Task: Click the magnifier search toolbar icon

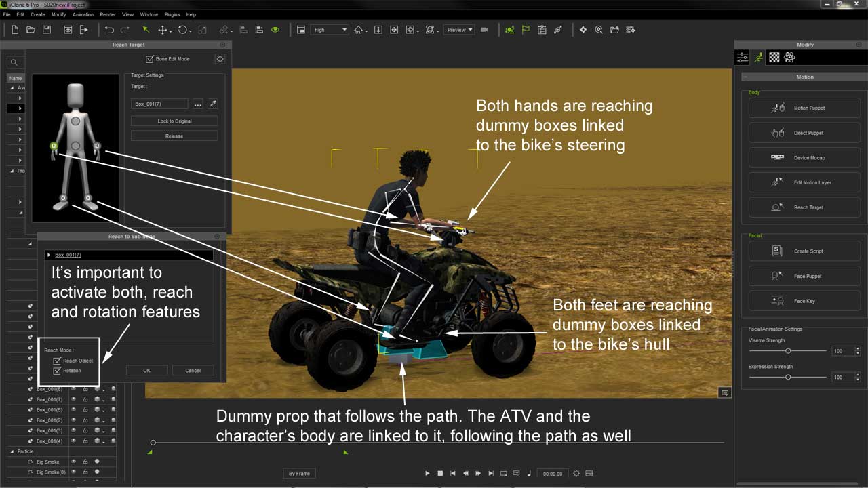Action: point(599,30)
